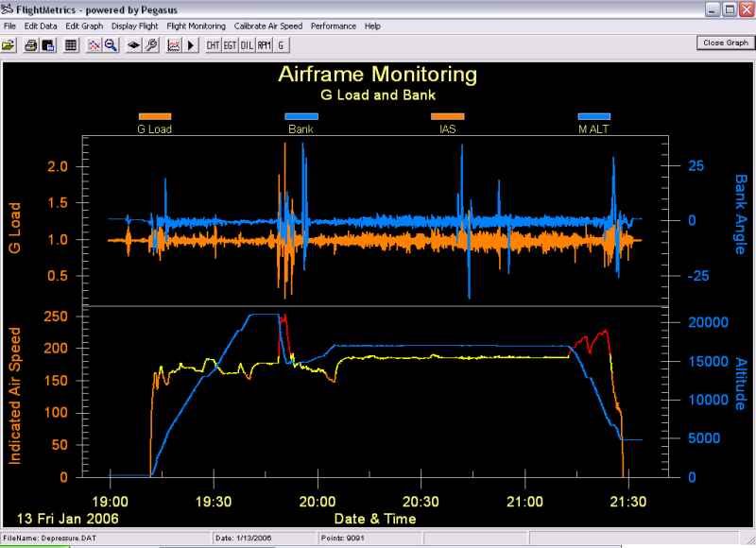Select the G load toolbar button

point(281,44)
